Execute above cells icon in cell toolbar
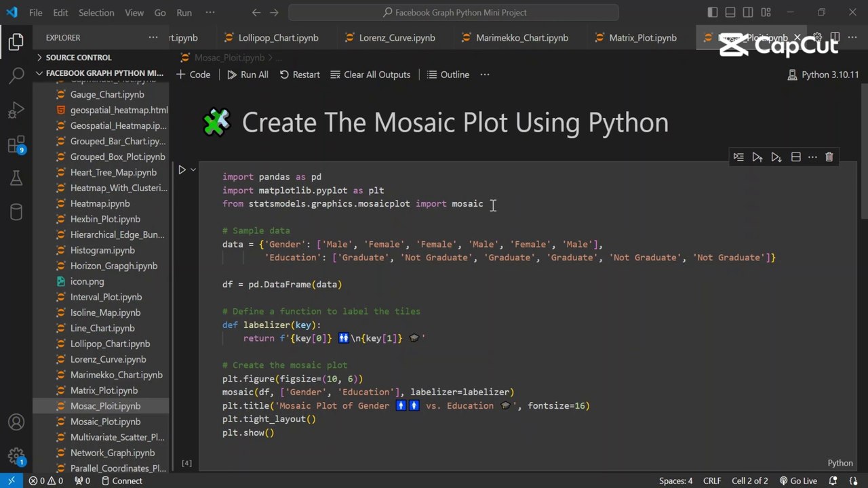 pos(757,157)
